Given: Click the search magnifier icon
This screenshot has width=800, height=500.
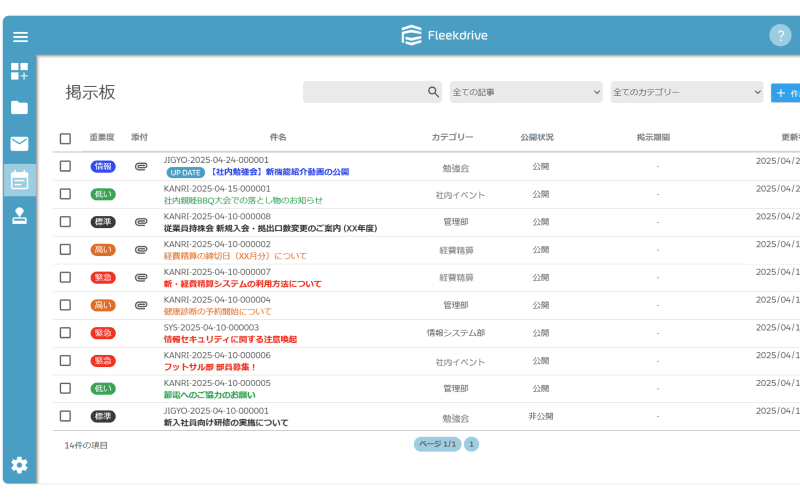Looking at the screenshot, I should tap(433, 92).
